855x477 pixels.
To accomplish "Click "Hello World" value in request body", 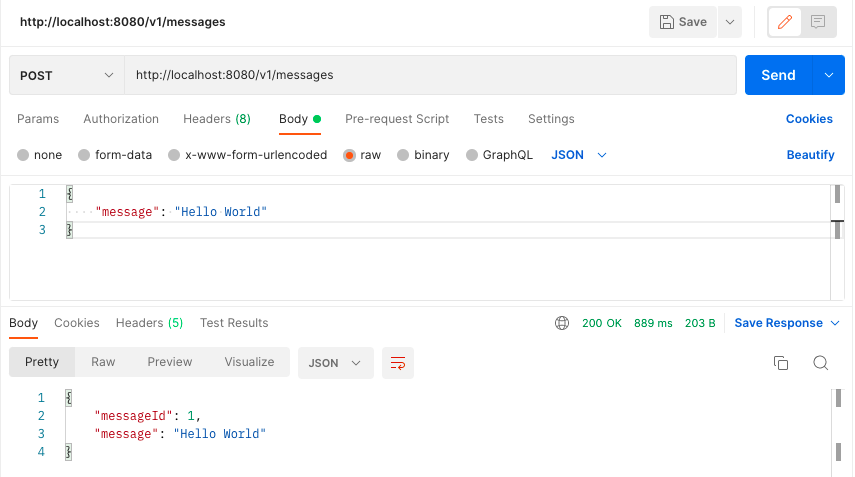I will pos(220,212).
